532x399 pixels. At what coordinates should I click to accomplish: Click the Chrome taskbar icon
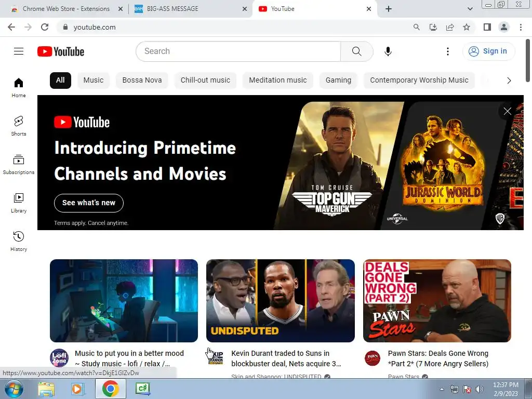[110, 389]
